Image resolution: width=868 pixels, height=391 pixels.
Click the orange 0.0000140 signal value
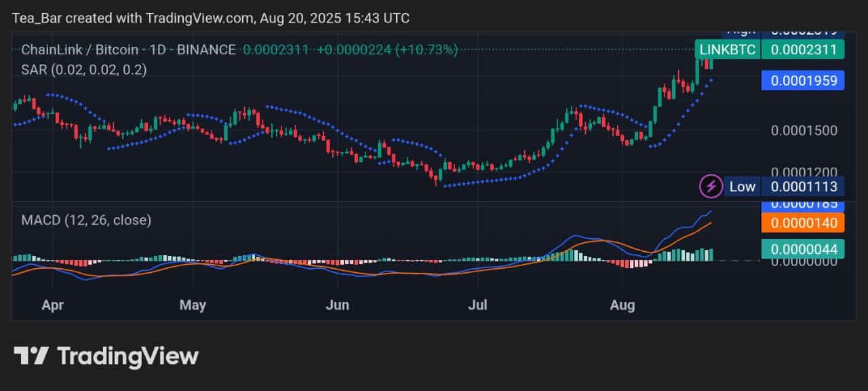(x=803, y=223)
